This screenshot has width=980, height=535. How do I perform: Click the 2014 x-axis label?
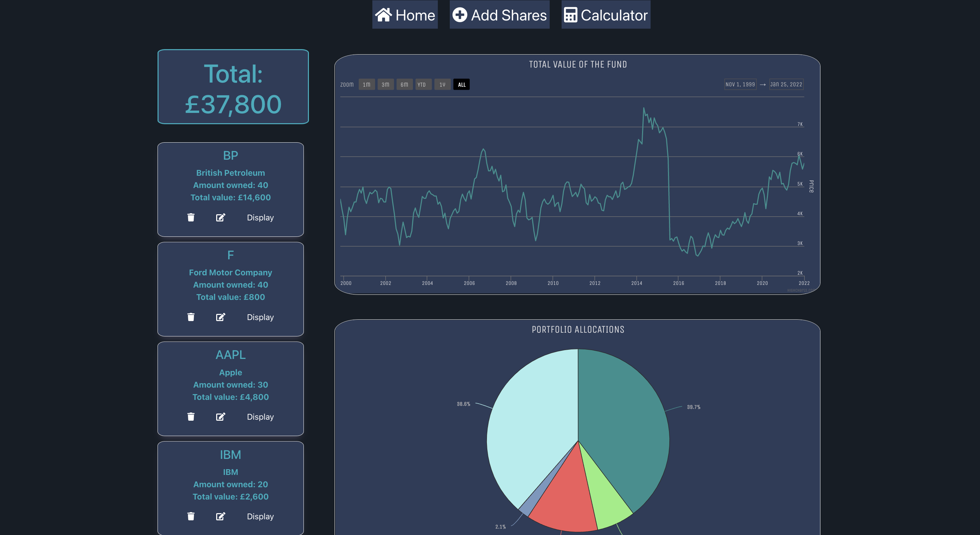(637, 283)
